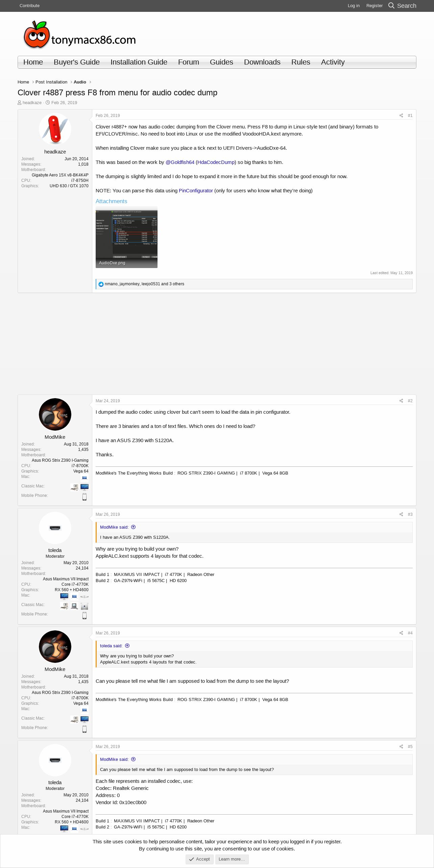Viewport: 434px width, 868px height.
Task: Click the Feb 26, 2019 date of post #1
Action: [108, 116]
